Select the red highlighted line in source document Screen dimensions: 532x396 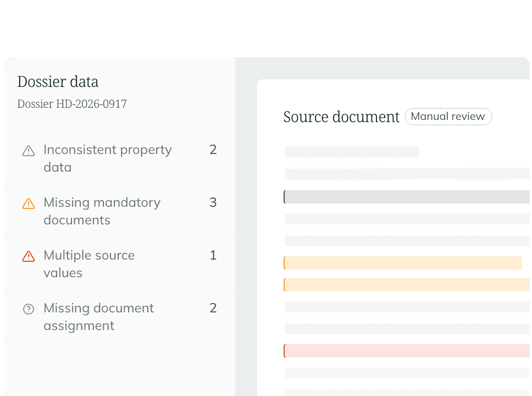(407, 351)
